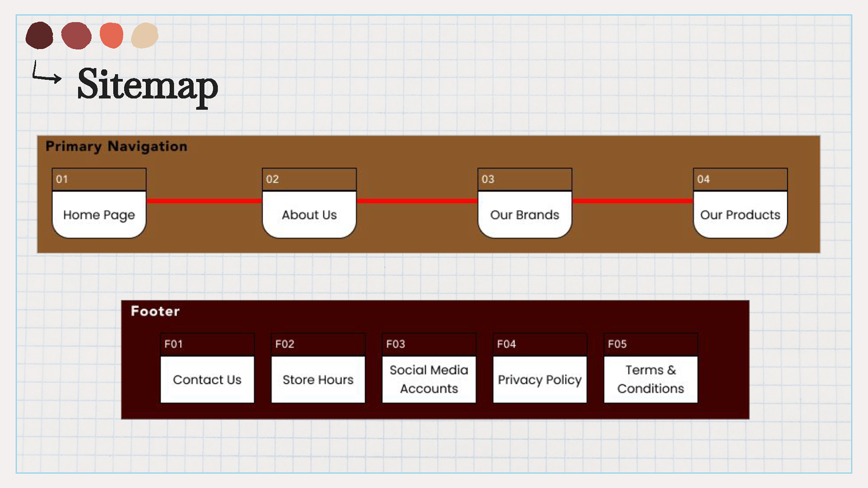
Task: Click the Contact Us footer box
Action: (207, 380)
